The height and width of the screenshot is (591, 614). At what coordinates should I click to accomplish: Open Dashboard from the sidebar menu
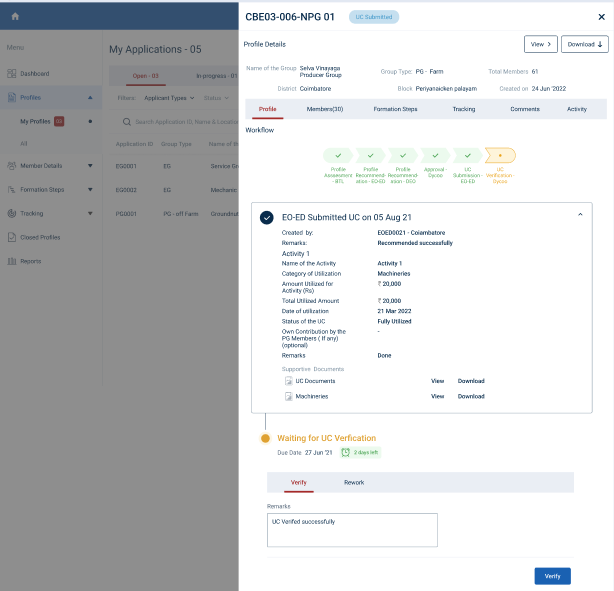coord(33,74)
